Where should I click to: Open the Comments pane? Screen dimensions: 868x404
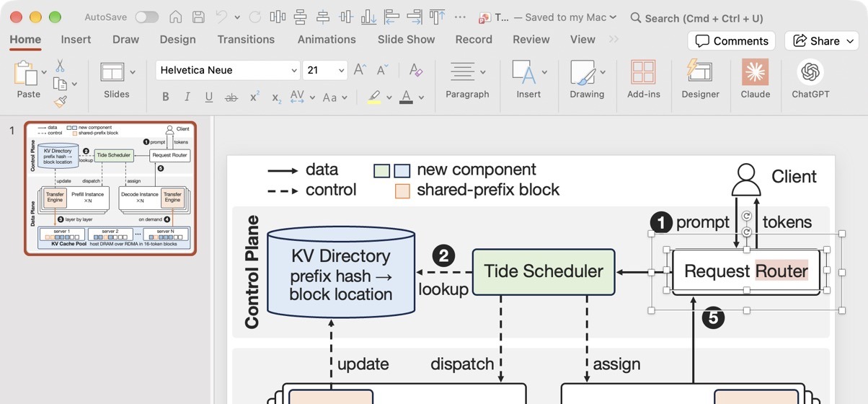click(x=731, y=41)
